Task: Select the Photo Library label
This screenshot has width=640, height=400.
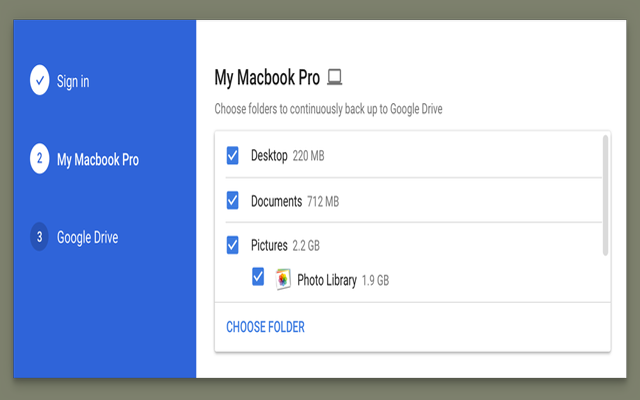Action: (326, 281)
